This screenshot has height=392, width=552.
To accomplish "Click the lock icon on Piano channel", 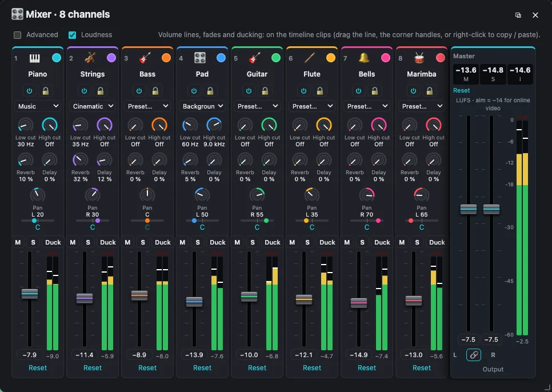I will click(x=45, y=91).
